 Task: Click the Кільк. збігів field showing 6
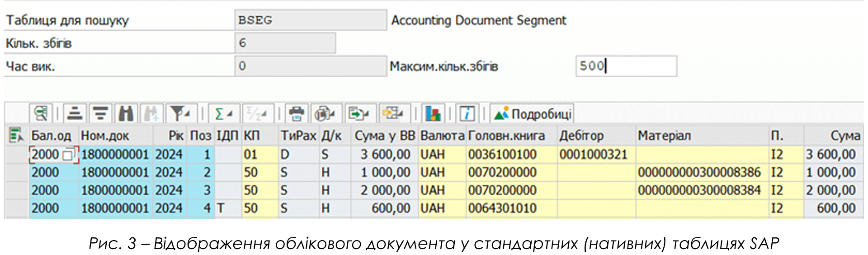point(285,43)
